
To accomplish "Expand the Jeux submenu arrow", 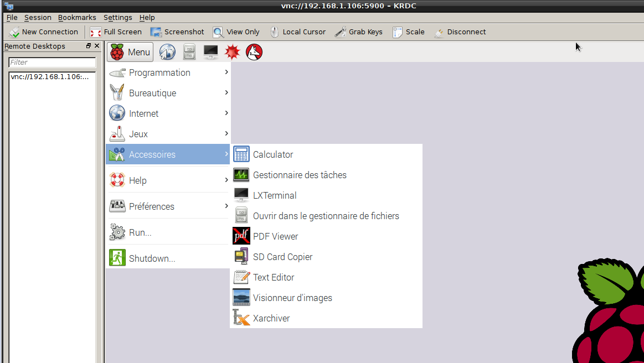I will (226, 133).
